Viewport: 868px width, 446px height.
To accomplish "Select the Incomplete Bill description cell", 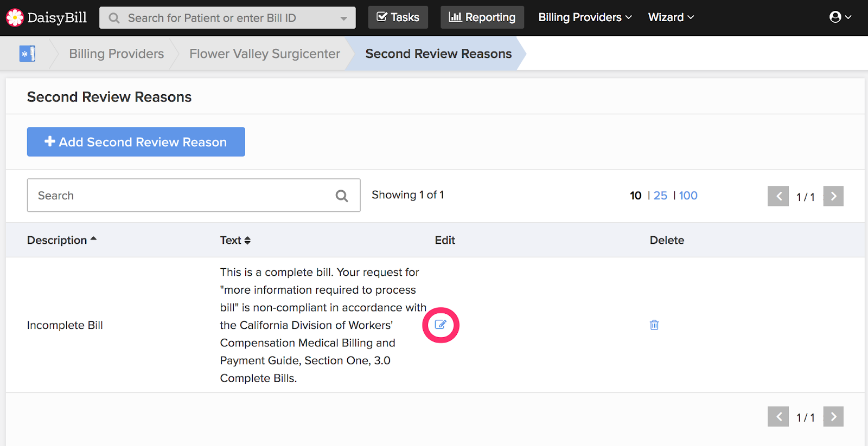I will (65, 325).
